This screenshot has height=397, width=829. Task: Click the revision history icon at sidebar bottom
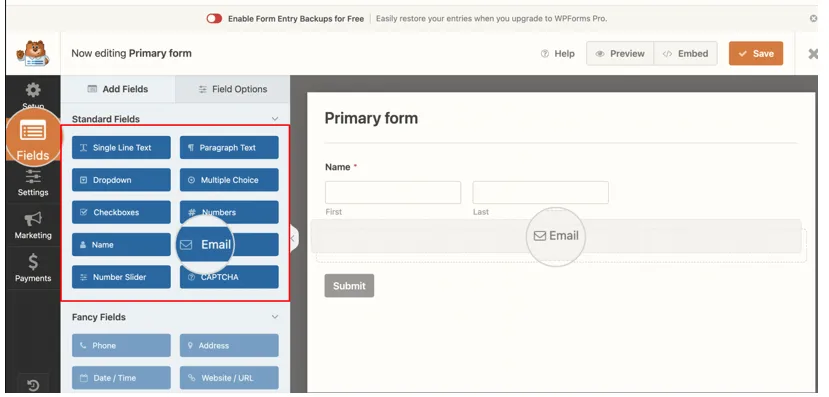33,385
